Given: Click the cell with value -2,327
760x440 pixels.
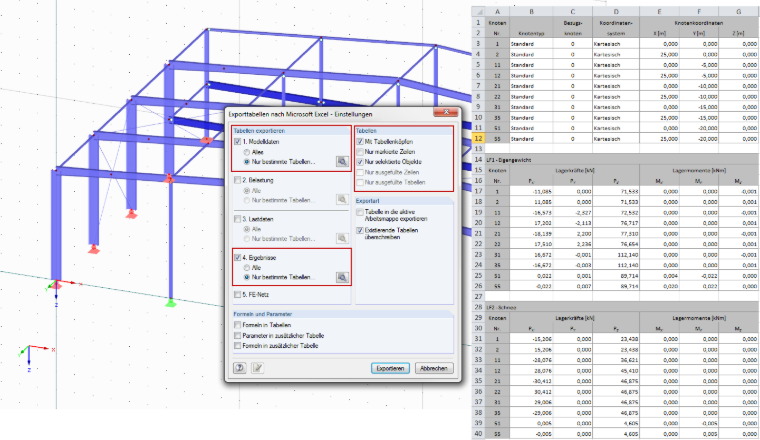Looking at the screenshot, I should point(572,213).
